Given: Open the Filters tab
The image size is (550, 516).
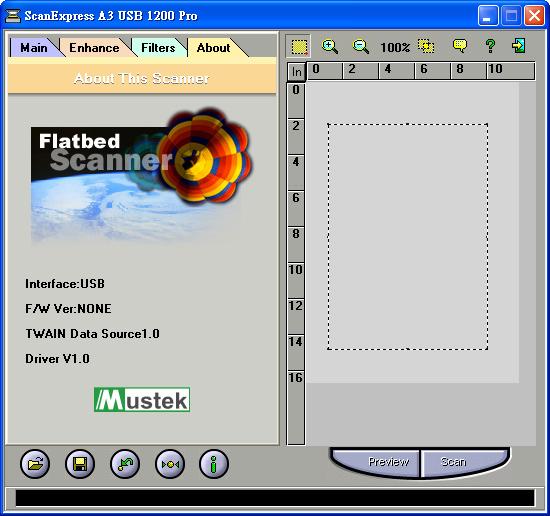Looking at the screenshot, I should (158, 48).
